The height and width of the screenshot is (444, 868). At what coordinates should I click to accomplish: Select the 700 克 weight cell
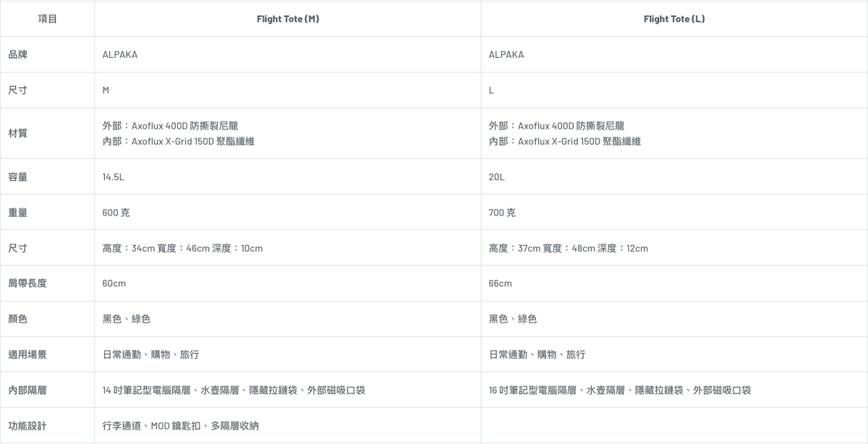point(502,213)
